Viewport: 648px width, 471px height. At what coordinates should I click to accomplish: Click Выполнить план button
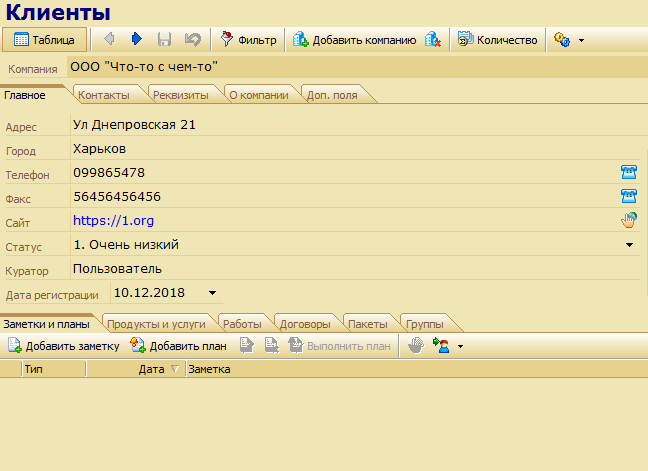point(339,346)
